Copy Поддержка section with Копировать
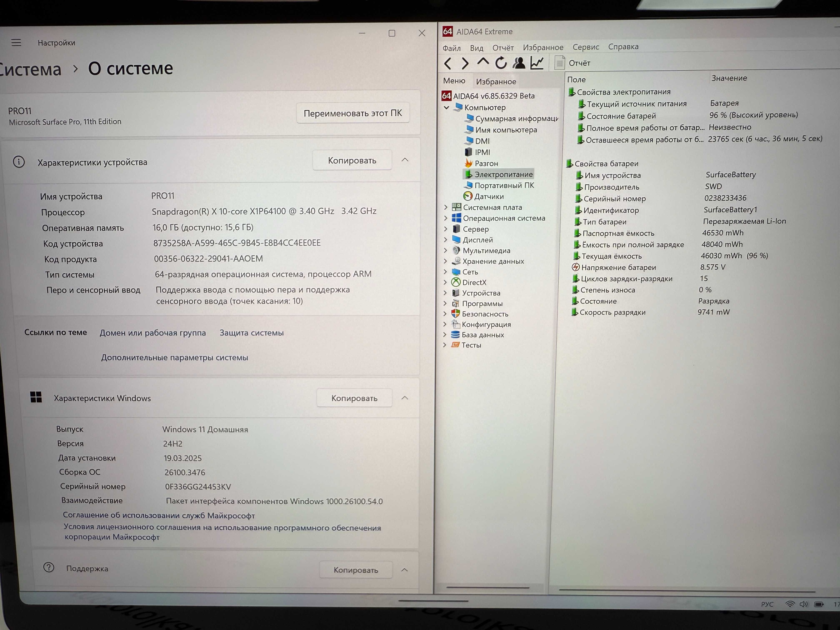The height and width of the screenshot is (630, 840). [x=356, y=570]
